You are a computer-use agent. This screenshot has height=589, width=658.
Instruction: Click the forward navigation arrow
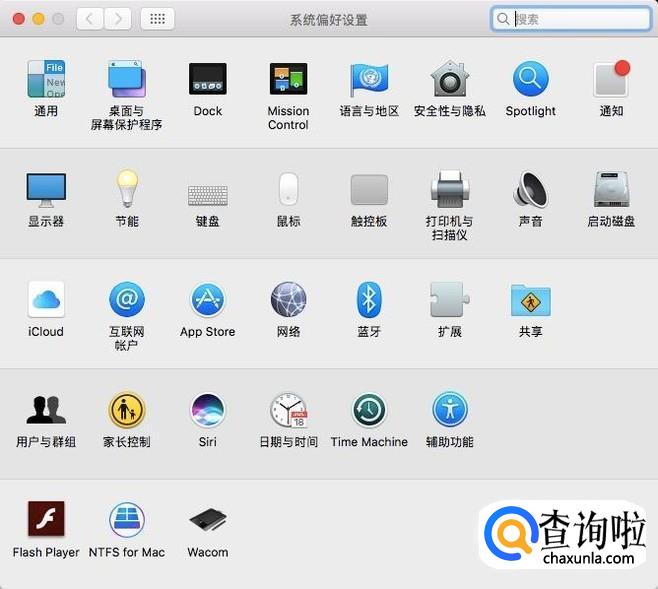(x=118, y=19)
